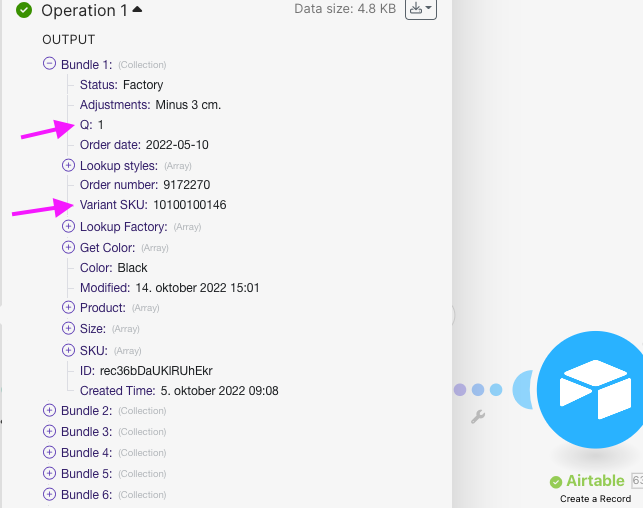Select Variant SKU 10100100146
The image size is (643, 508).
(x=153, y=205)
